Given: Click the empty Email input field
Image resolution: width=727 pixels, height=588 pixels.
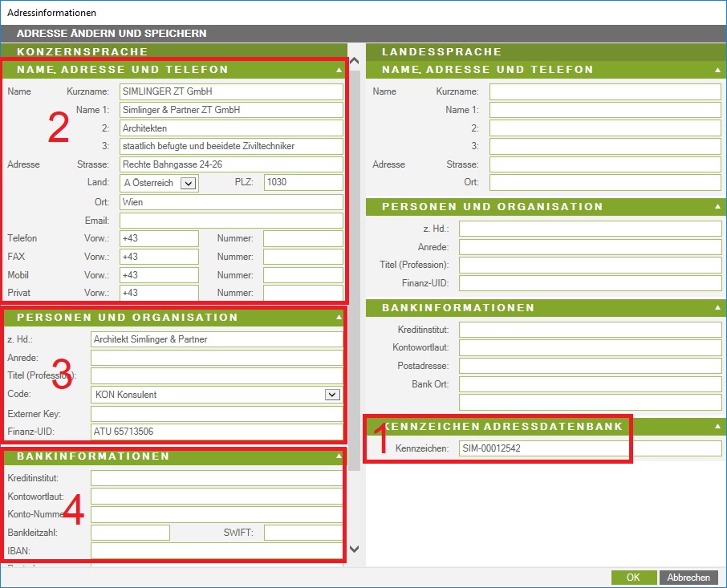Looking at the screenshot, I should click(x=231, y=221).
